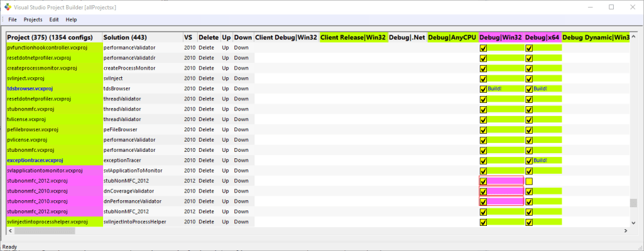Move dnPerformanceValidator row Down
This screenshot has width=644, height=251.
point(241,201)
